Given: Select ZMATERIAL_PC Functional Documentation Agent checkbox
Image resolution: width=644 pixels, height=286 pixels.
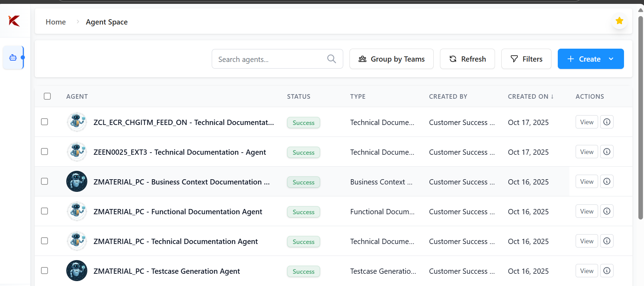Looking at the screenshot, I should 45,211.
